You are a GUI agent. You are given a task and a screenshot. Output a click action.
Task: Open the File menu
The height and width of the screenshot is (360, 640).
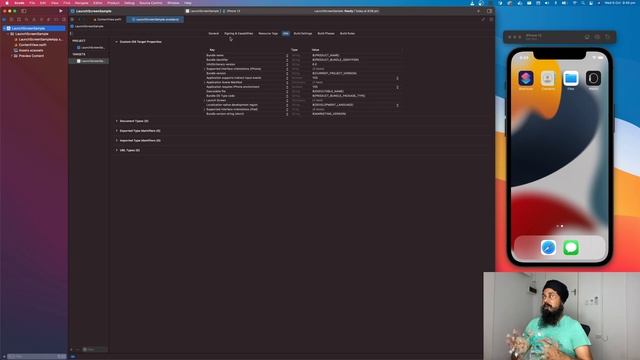(32, 3)
